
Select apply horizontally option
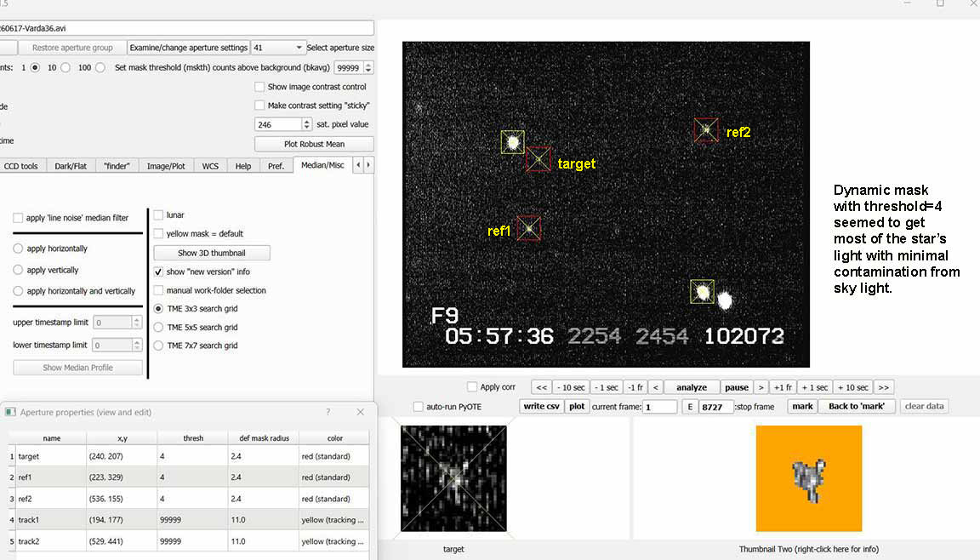pyautogui.click(x=18, y=249)
